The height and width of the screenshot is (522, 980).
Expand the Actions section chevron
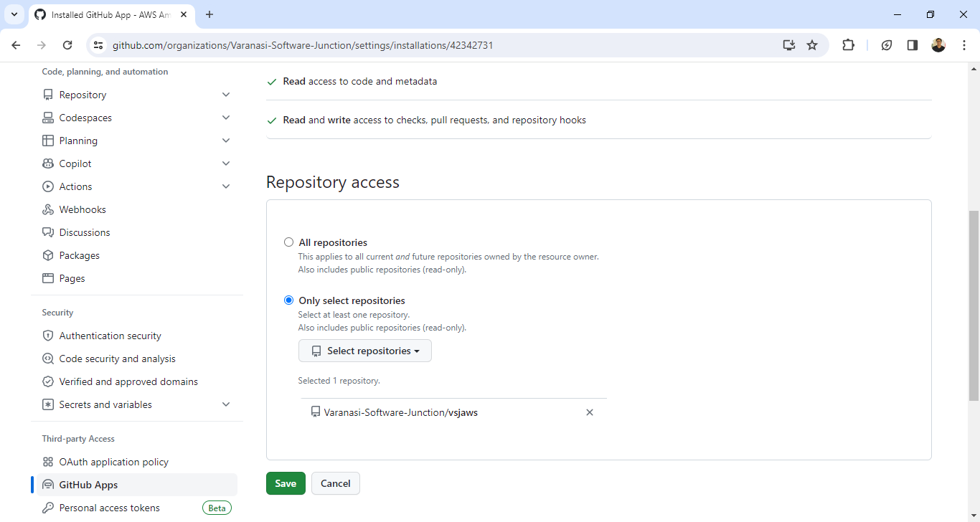(226, 186)
